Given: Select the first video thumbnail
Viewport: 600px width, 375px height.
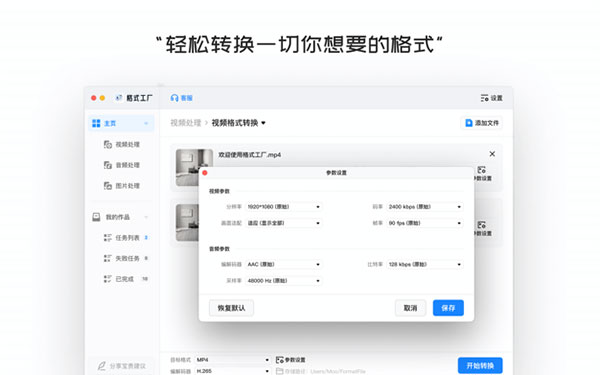Looking at the screenshot, I should (194, 167).
